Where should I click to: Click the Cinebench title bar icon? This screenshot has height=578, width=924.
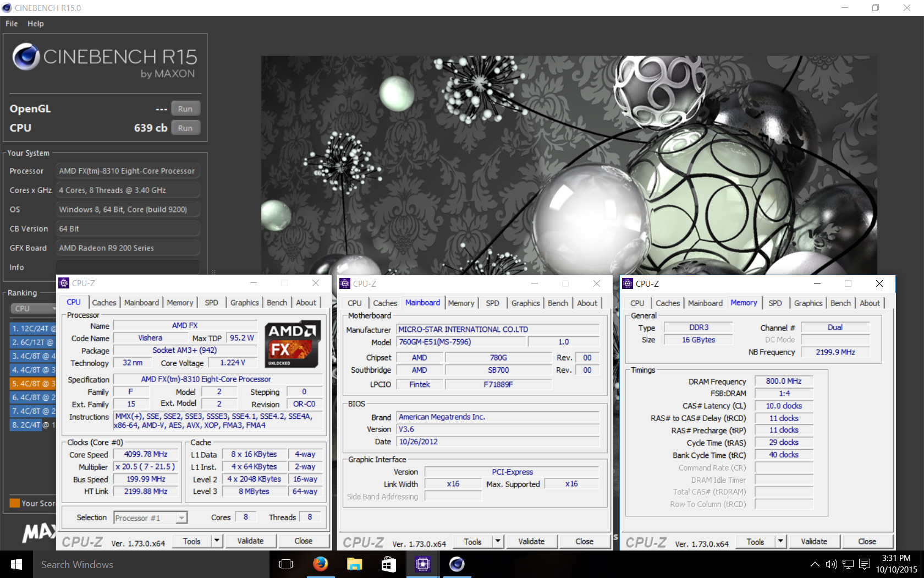click(x=7, y=8)
